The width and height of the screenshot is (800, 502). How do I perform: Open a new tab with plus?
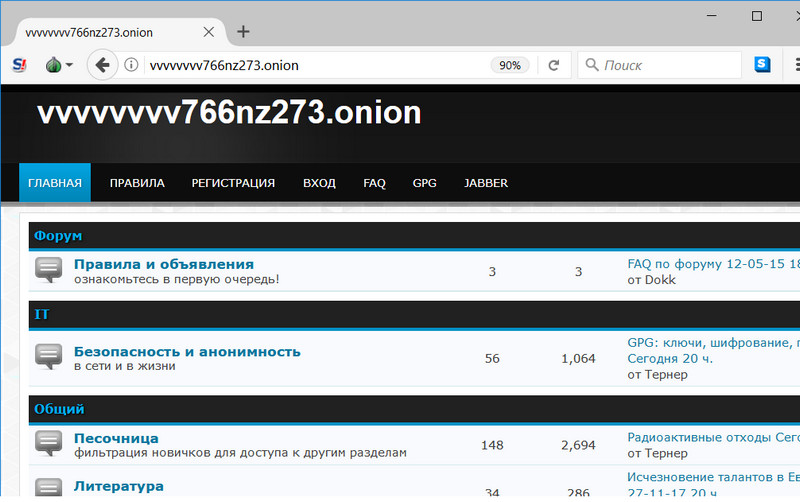coord(243,31)
